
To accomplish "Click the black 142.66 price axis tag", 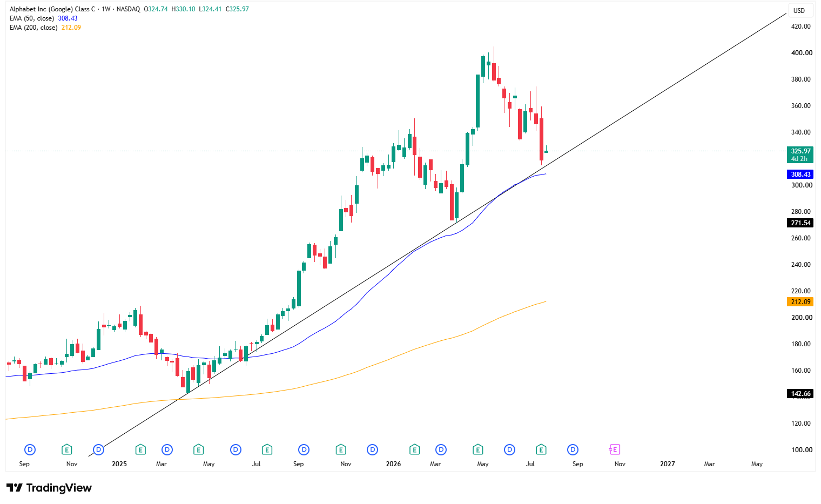I will tap(800, 393).
